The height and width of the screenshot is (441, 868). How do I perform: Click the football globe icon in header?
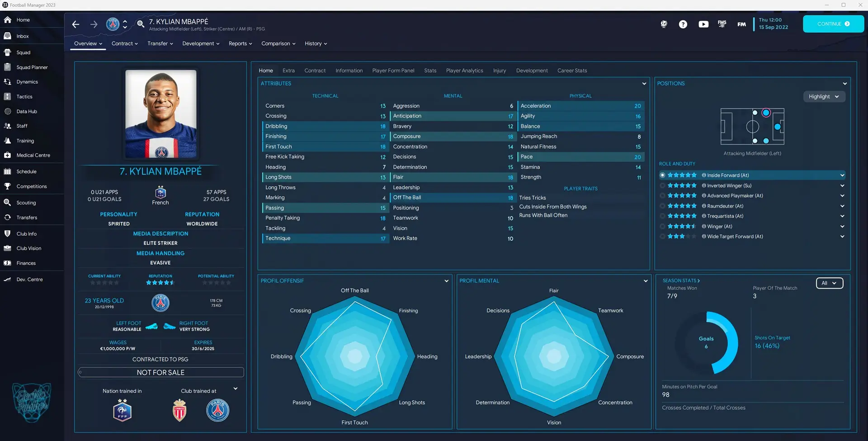coord(664,24)
